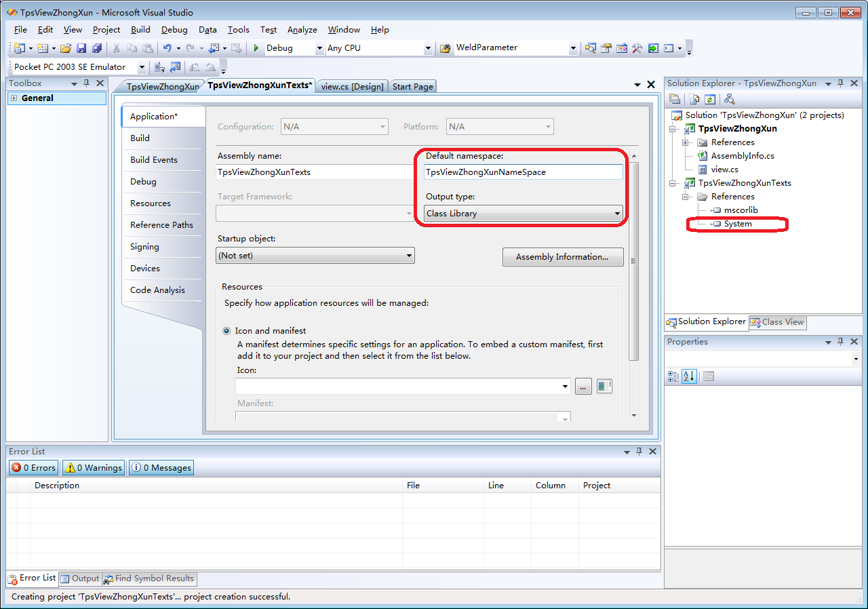868x609 pixels.
Task: Open the WeldParameter find dropdown
Action: pyautogui.click(x=573, y=48)
